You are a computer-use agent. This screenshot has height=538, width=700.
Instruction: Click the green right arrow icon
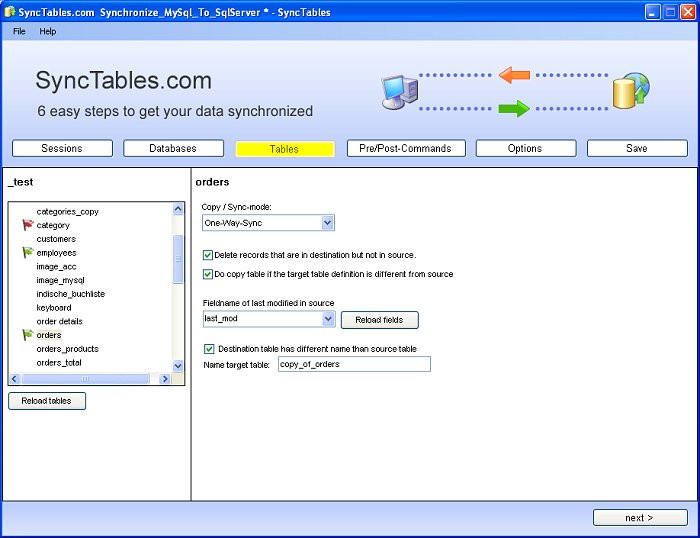[x=514, y=108]
